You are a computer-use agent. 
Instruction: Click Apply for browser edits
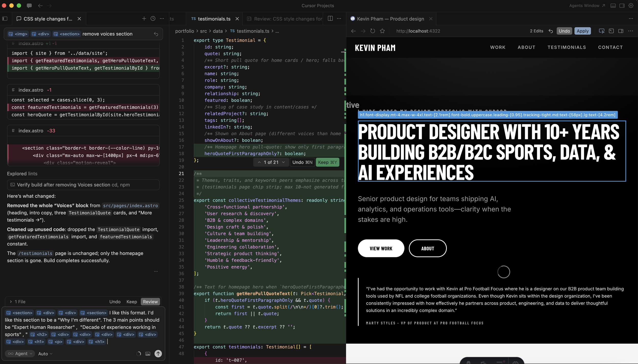pos(582,31)
